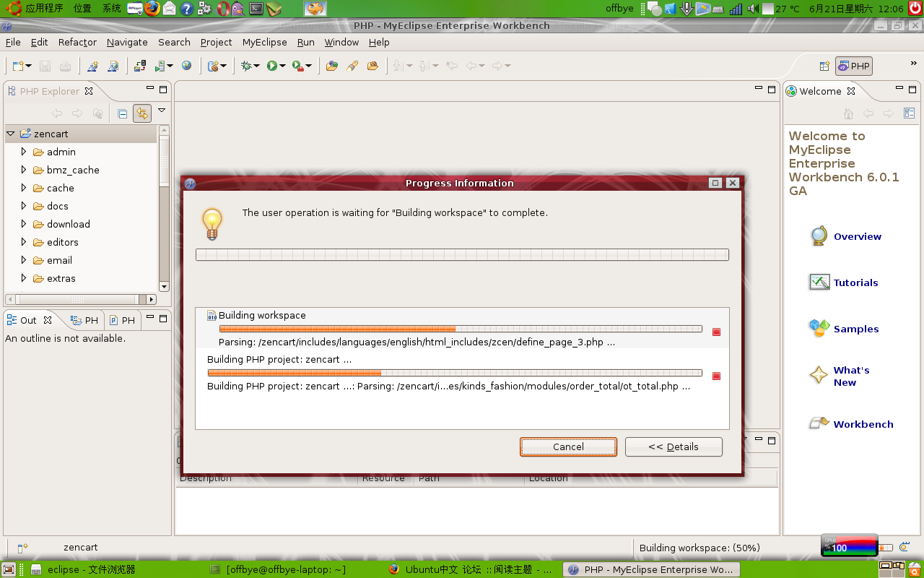Open the Run dropdown arrow
Screen dimensions: 924x578
pos(282,66)
